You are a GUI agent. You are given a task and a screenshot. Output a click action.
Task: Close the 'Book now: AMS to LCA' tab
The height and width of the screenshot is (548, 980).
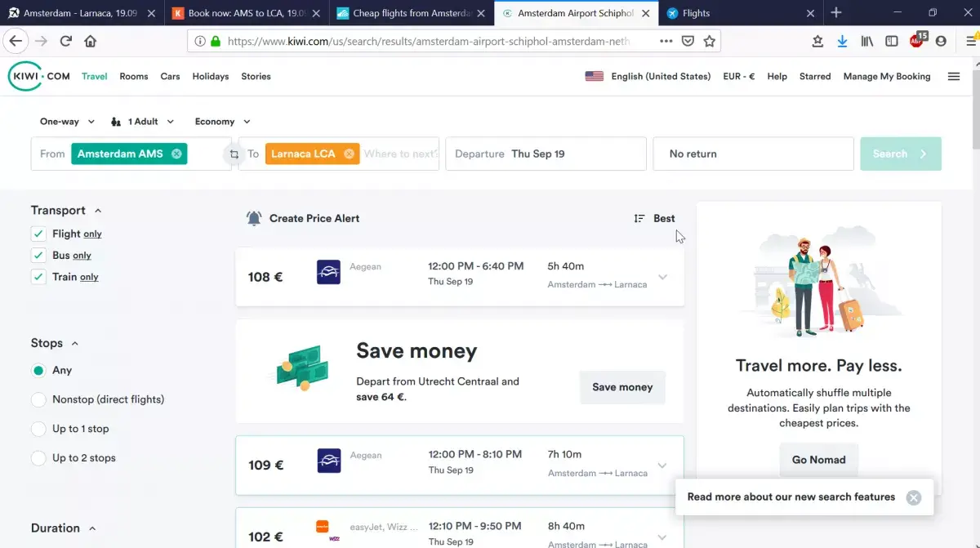(315, 13)
